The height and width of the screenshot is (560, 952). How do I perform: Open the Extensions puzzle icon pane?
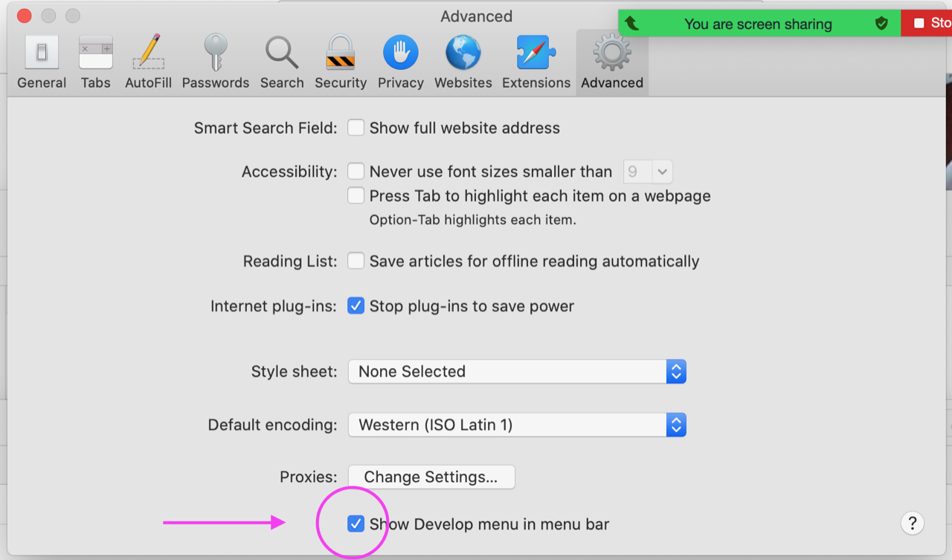(535, 62)
